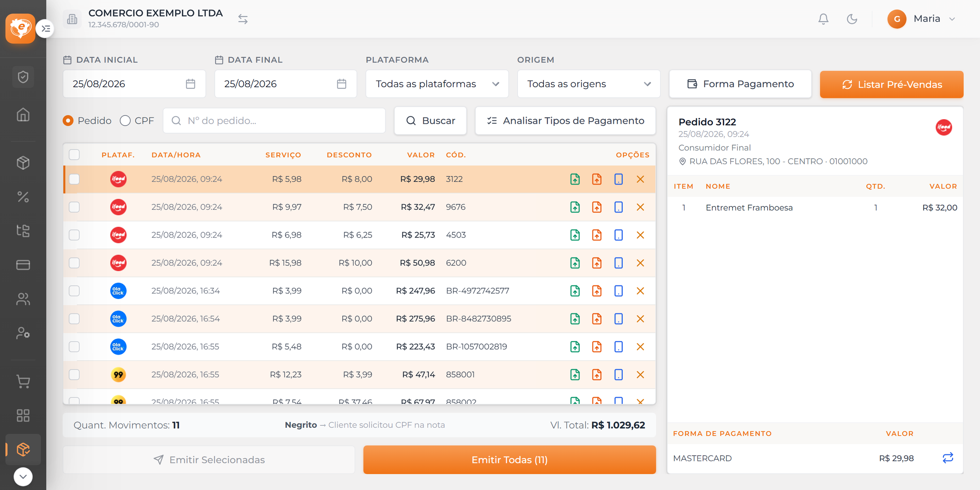Image resolution: width=980 pixels, height=490 pixels.
Task: Click the Data Final date field
Action: [x=285, y=84]
